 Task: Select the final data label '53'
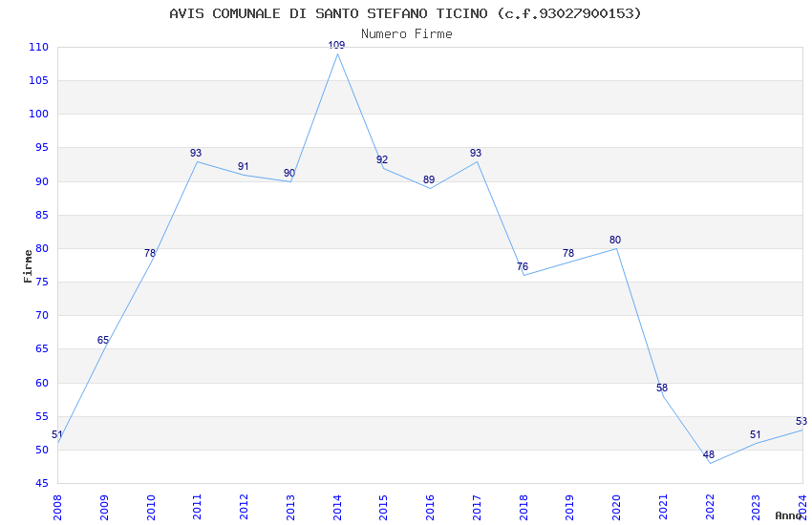pyautogui.click(x=801, y=421)
